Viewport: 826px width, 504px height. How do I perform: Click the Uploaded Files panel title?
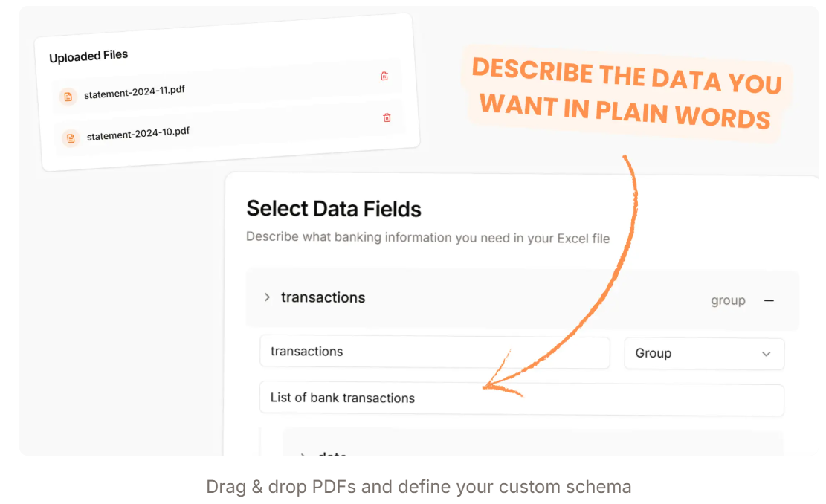pos(88,55)
